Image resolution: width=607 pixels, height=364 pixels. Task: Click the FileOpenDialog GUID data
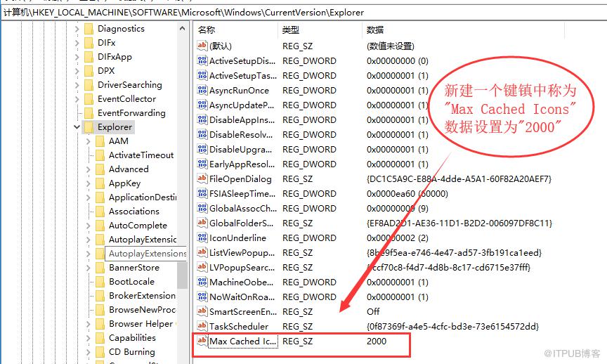(x=459, y=178)
